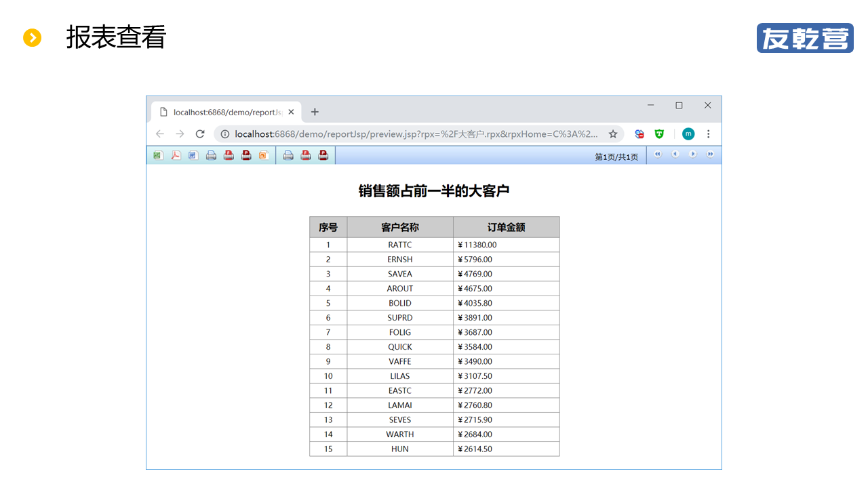Click the browser back arrow
This screenshot has height=488, width=868.
click(x=160, y=134)
